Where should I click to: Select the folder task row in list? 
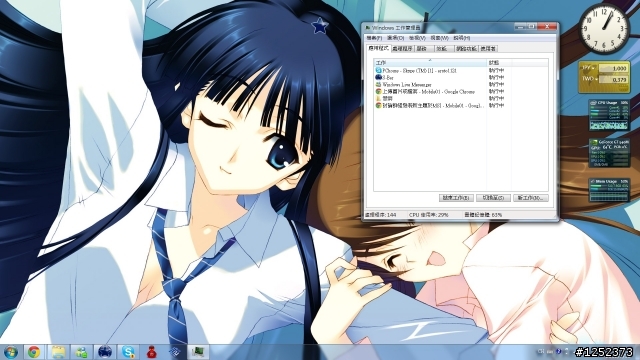[x=460, y=98]
